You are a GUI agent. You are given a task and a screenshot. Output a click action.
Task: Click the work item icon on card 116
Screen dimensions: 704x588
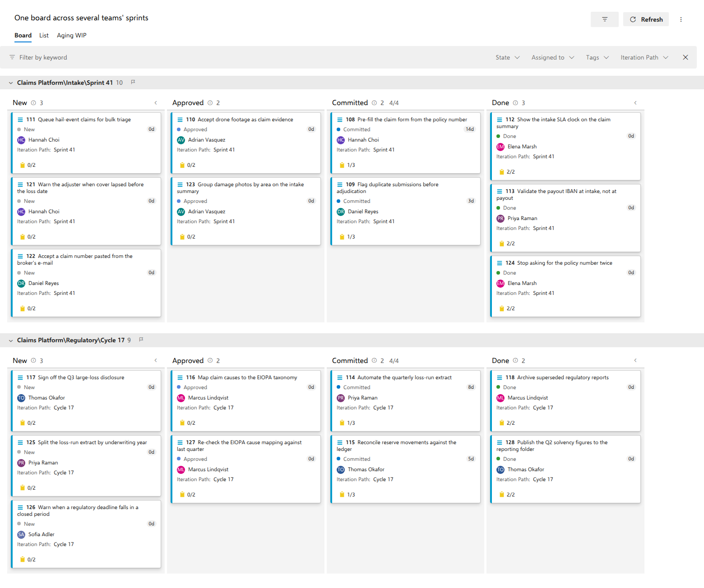point(180,377)
